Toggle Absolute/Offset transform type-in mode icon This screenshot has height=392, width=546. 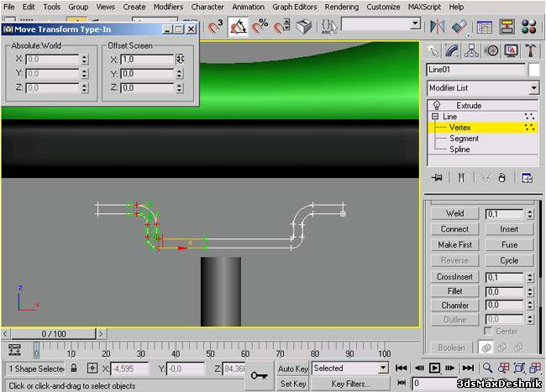(x=92, y=368)
